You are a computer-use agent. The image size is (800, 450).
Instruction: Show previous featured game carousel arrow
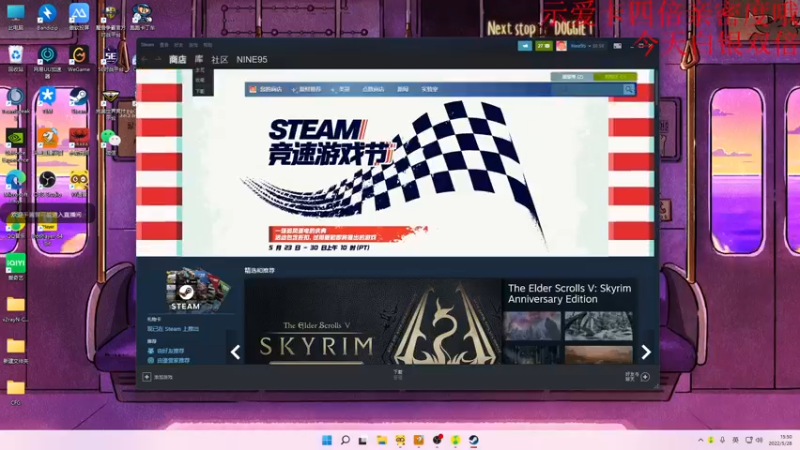coord(235,352)
